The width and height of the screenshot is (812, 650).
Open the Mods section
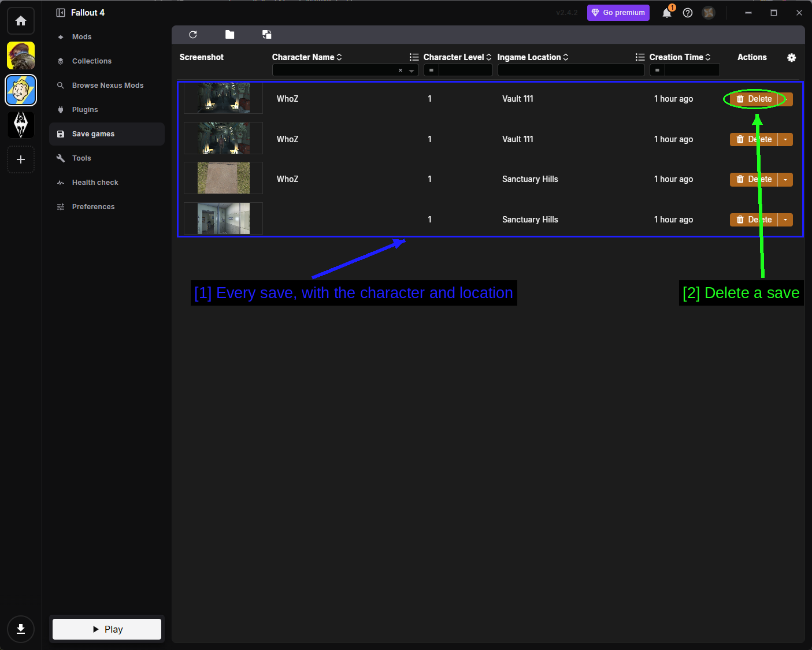pyautogui.click(x=107, y=37)
